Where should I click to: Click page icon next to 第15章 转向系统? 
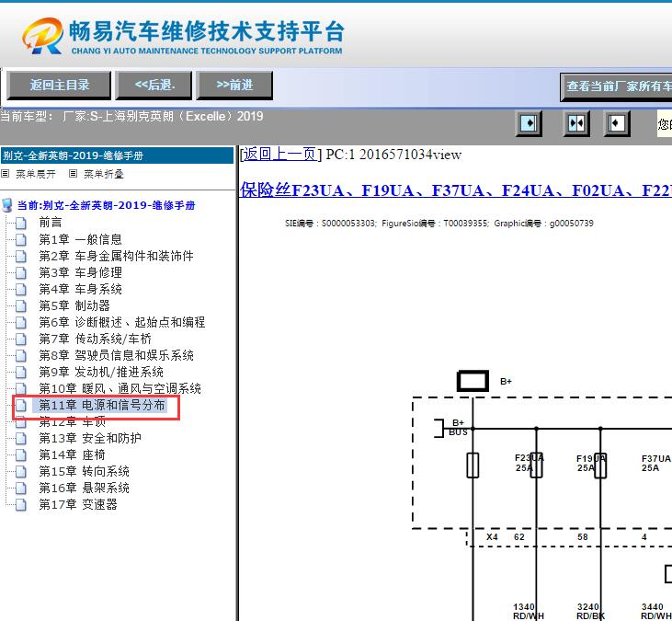(x=21, y=472)
